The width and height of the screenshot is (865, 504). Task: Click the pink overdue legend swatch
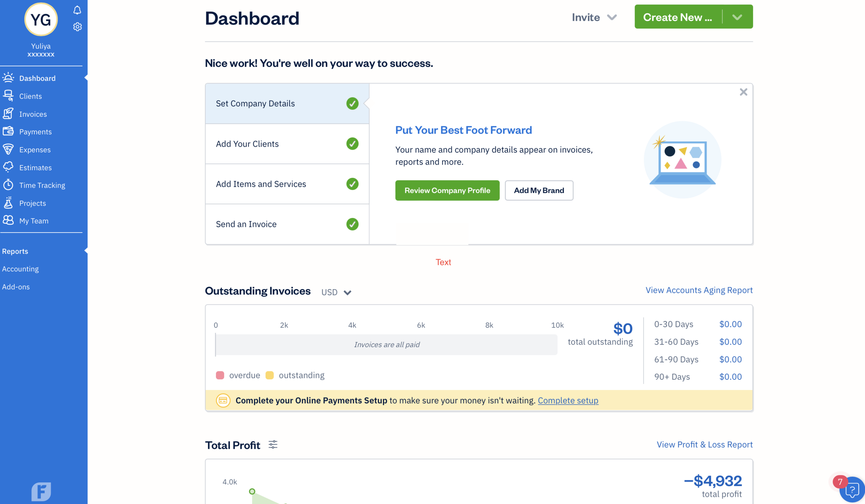click(220, 375)
